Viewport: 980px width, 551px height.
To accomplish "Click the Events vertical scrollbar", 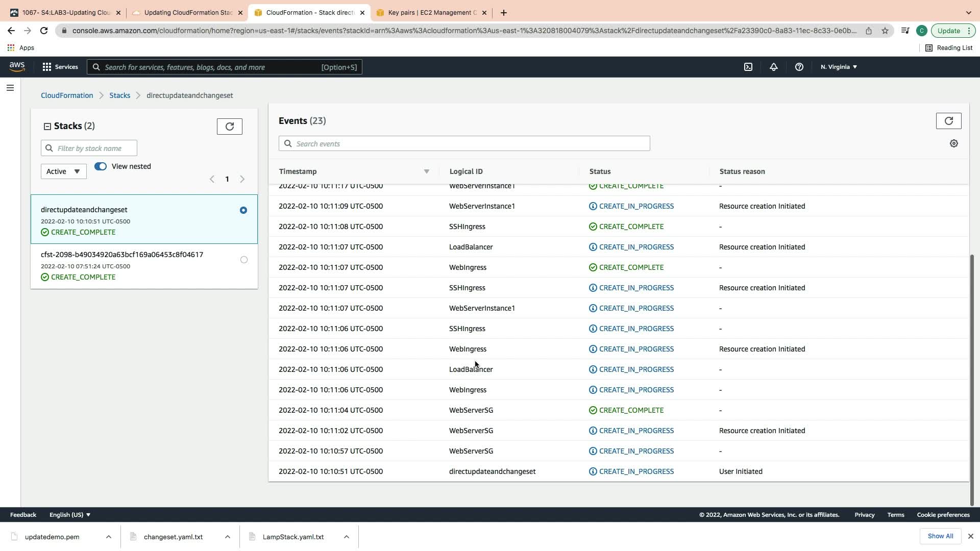I will (971, 378).
